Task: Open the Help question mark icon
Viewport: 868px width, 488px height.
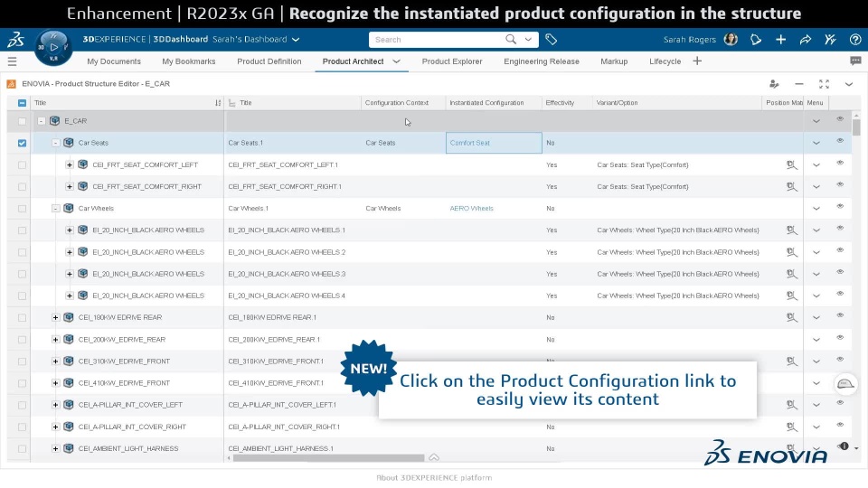Action: click(x=855, y=39)
